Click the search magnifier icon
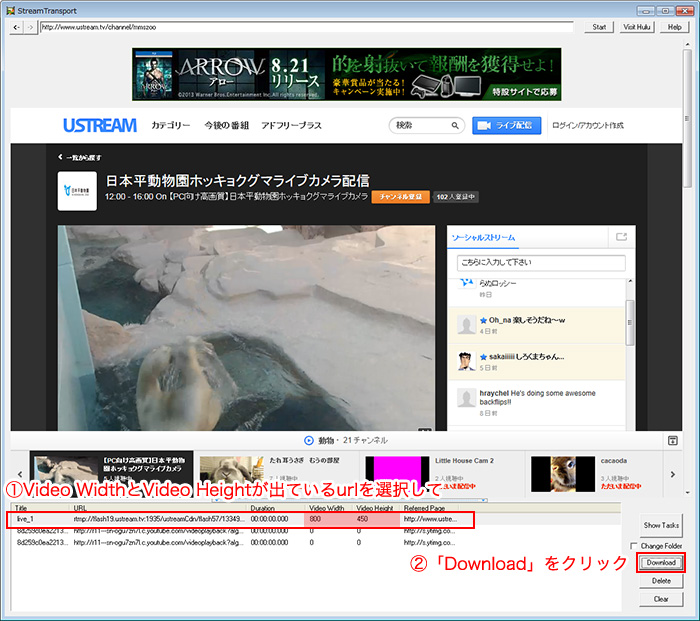Screen dimensions: 700x621 point(455,125)
